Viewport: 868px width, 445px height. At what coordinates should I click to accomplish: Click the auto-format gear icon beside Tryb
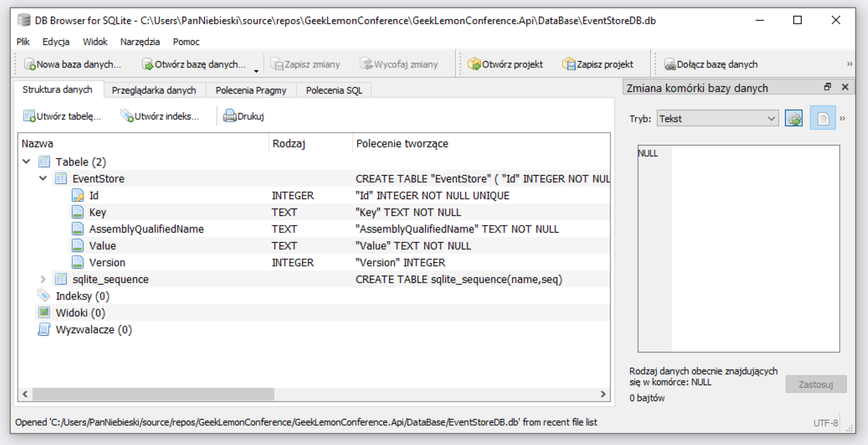(794, 118)
